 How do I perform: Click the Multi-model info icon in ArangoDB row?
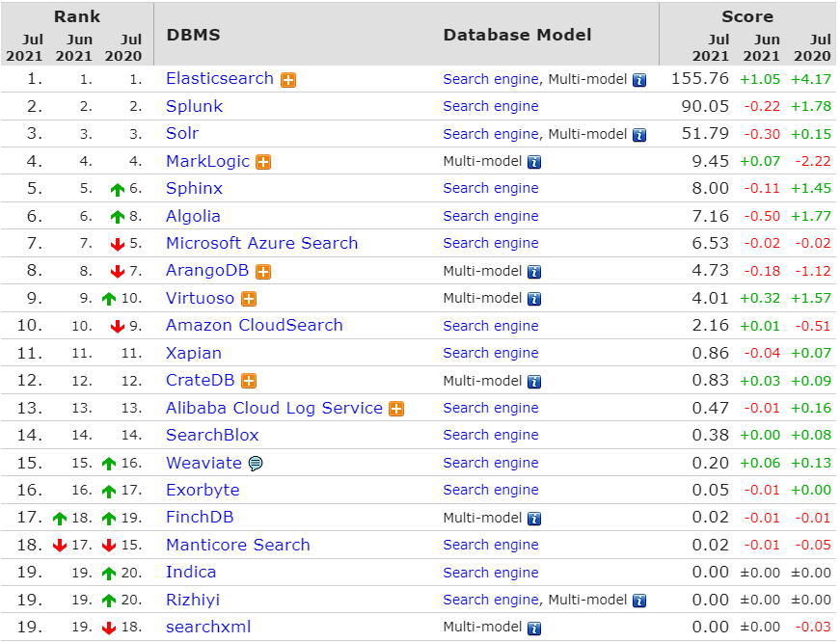click(x=534, y=272)
